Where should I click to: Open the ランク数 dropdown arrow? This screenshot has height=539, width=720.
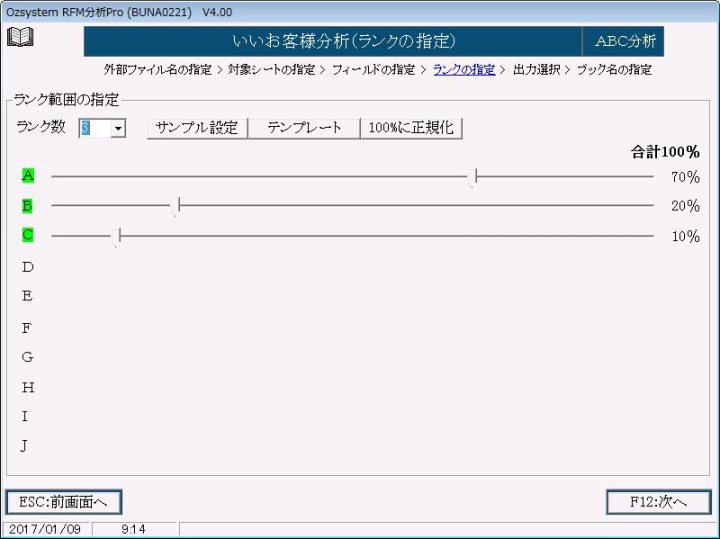[118, 129]
